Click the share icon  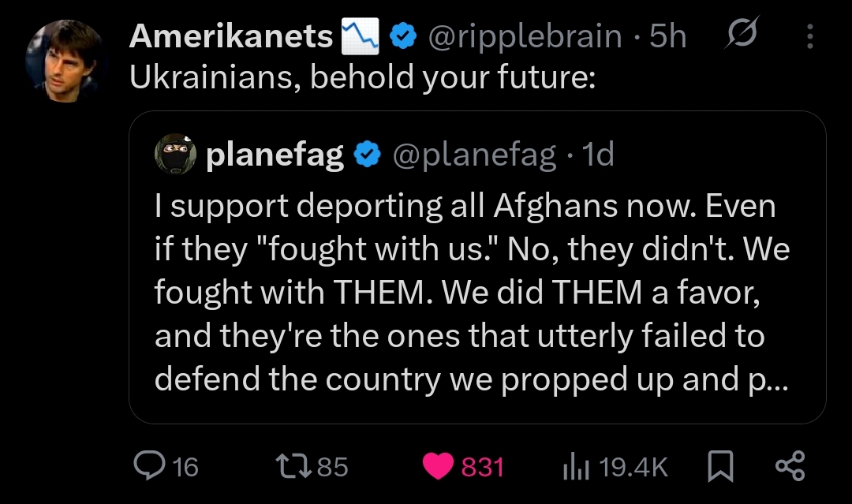[790, 466]
